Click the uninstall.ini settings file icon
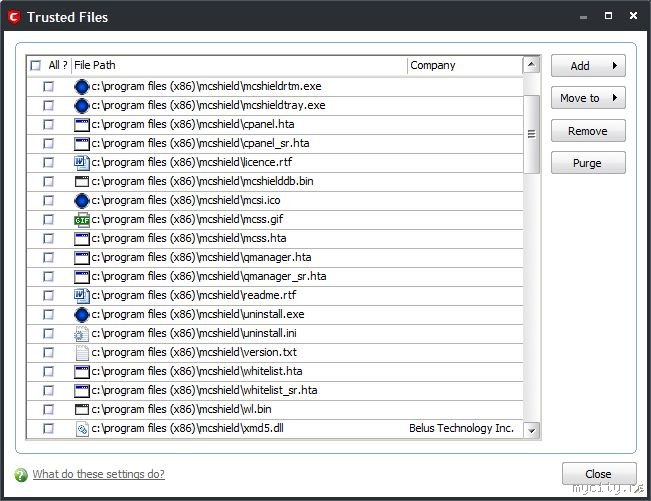 click(82, 334)
